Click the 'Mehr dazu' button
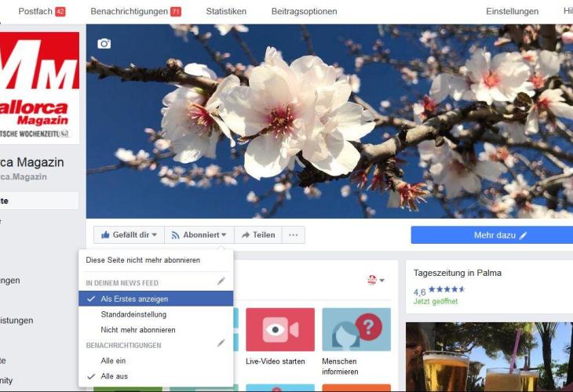This screenshot has height=392, width=573. [491, 235]
